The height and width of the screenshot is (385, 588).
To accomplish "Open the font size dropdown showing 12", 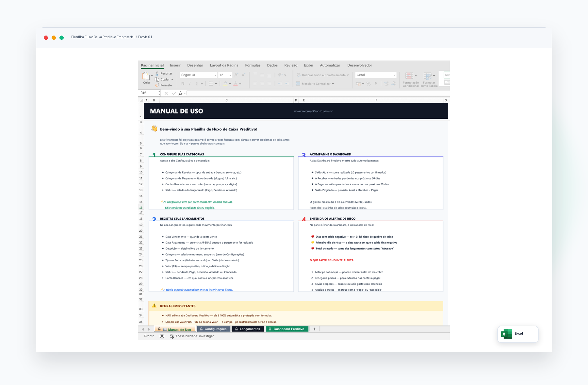I will coord(225,75).
